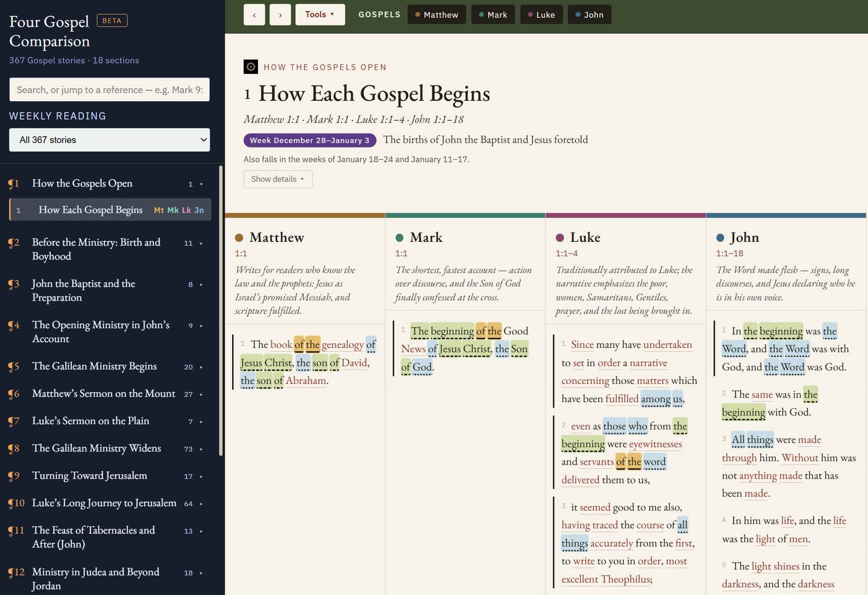Screen dimensions: 868x595
Task: Open The Galilean Ministry Widens section
Action: pos(97,448)
